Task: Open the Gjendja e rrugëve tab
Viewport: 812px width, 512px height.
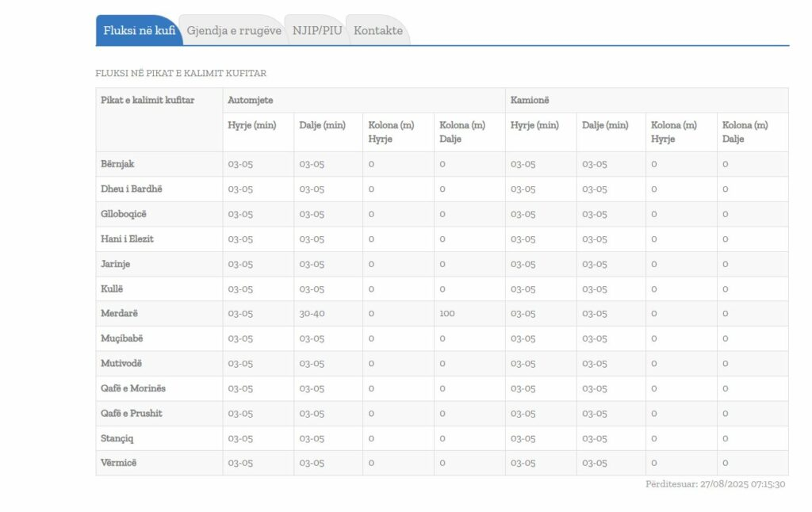Action: (x=233, y=31)
